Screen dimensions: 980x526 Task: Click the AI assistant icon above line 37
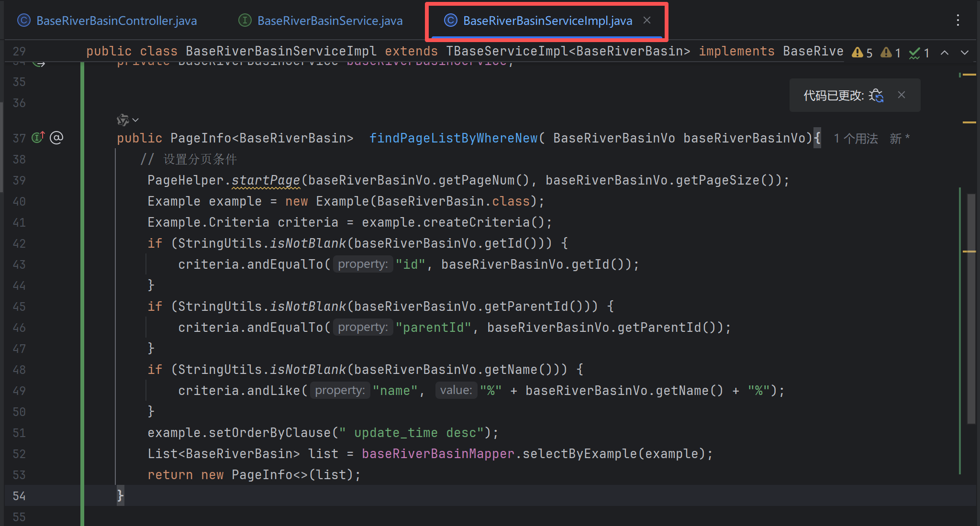pyautogui.click(x=123, y=120)
